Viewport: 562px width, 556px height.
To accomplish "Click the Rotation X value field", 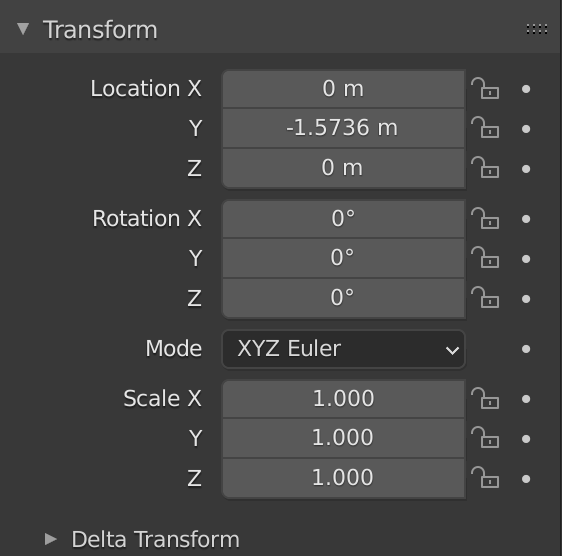I will 343,219.
